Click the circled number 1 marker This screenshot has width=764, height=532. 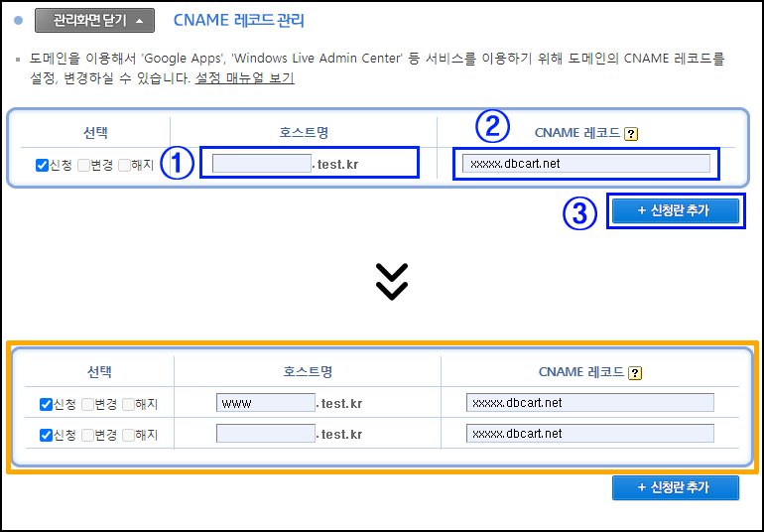[x=177, y=164]
